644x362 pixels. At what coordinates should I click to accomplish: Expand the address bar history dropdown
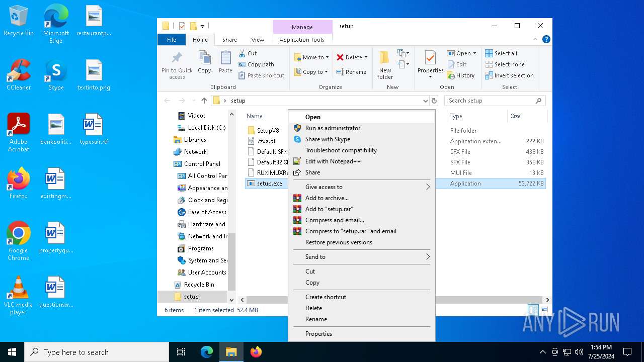426,101
